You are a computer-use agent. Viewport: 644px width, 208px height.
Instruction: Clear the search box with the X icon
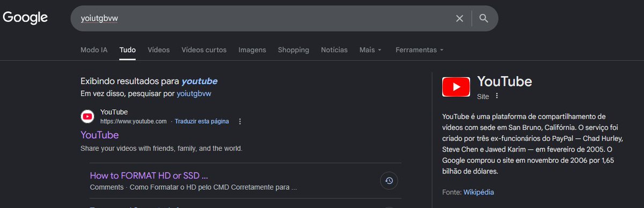pos(459,18)
